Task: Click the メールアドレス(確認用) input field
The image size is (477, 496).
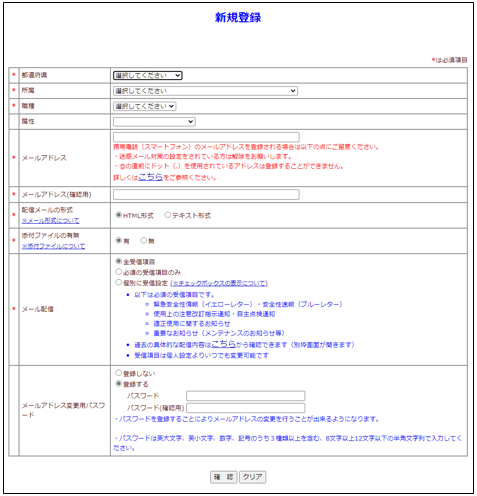Action: (x=206, y=194)
